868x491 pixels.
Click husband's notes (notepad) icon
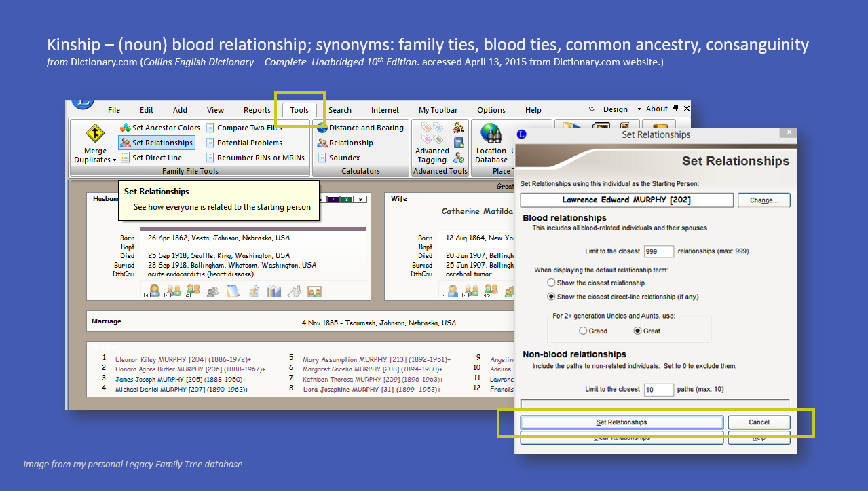click(x=233, y=291)
